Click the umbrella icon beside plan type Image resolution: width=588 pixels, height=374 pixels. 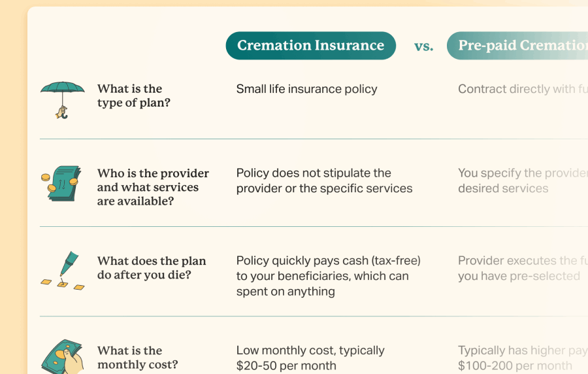63,98
